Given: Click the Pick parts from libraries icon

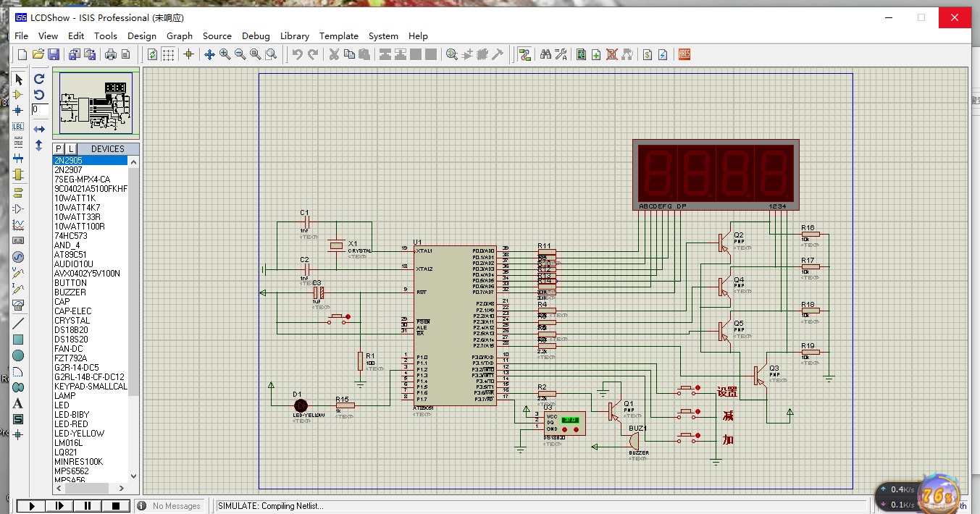Looking at the screenshot, I should (x=452, y=54).
